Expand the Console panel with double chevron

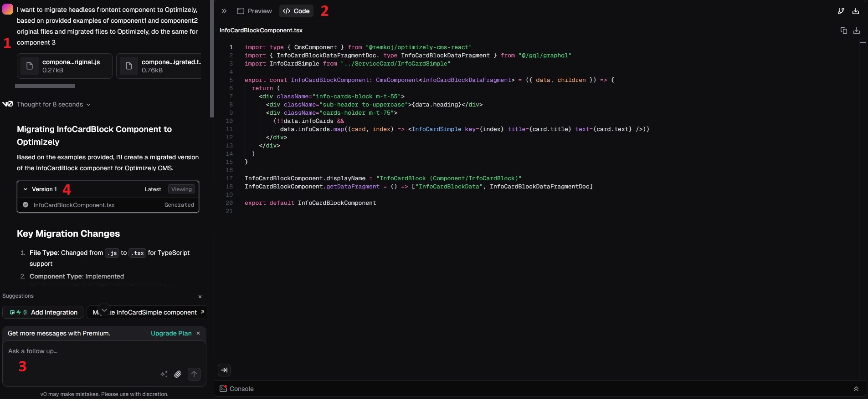(x=856, y=389)
